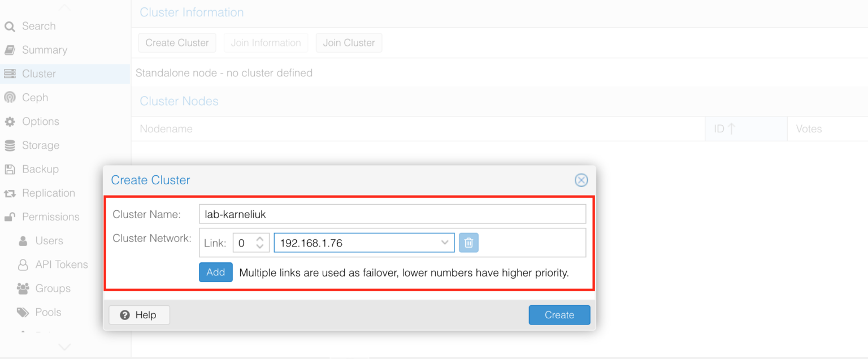Click the Options gear icon in sidebar
The width and height of the screenshot is (868, 359).
11,121
